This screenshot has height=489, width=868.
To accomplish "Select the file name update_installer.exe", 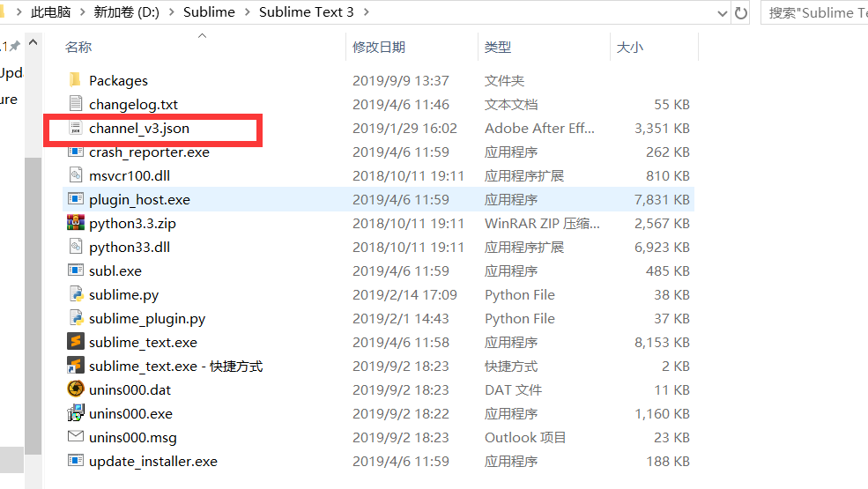I will click(x=153, y=462).
